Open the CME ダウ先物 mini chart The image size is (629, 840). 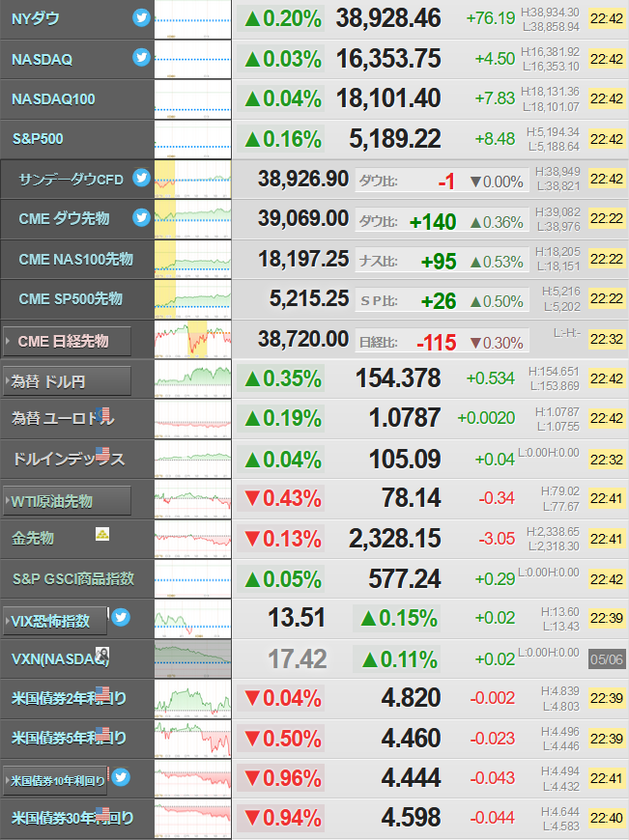pos(193,219)
